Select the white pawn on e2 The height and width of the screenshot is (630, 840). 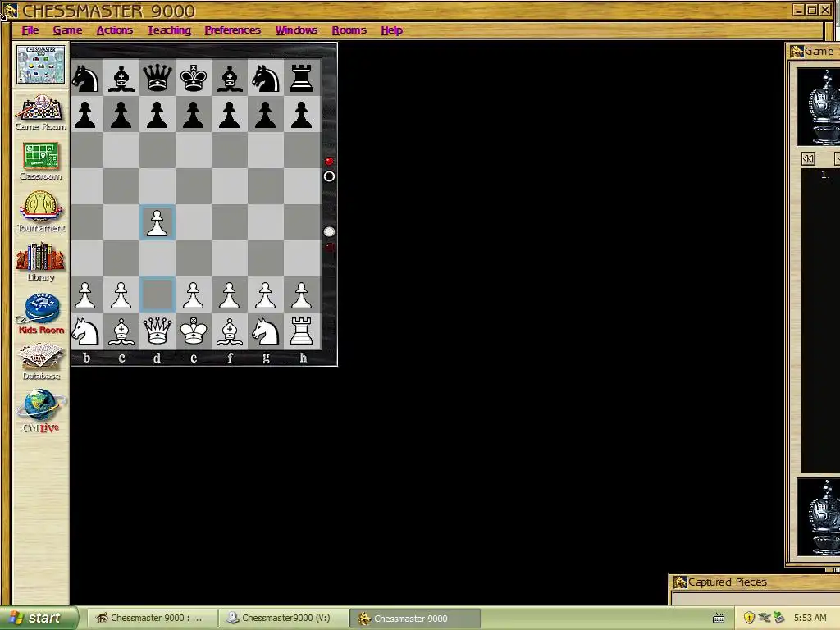(x=194, y=294)
